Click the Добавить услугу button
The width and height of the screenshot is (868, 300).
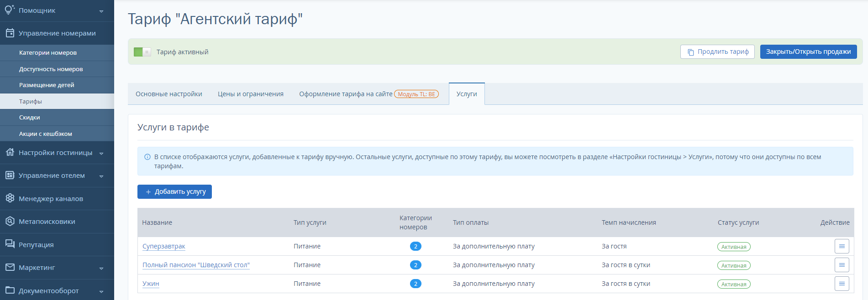pos(174,191)
